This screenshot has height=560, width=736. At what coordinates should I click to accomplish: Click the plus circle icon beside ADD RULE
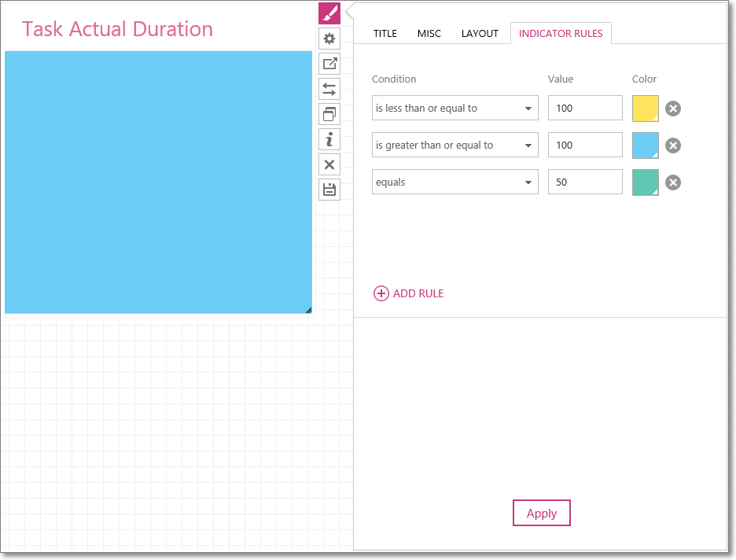click(x=381, y=293)
